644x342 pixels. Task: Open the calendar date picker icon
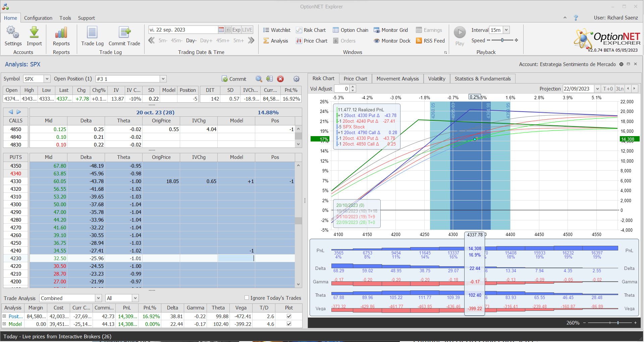pos(221,30)
